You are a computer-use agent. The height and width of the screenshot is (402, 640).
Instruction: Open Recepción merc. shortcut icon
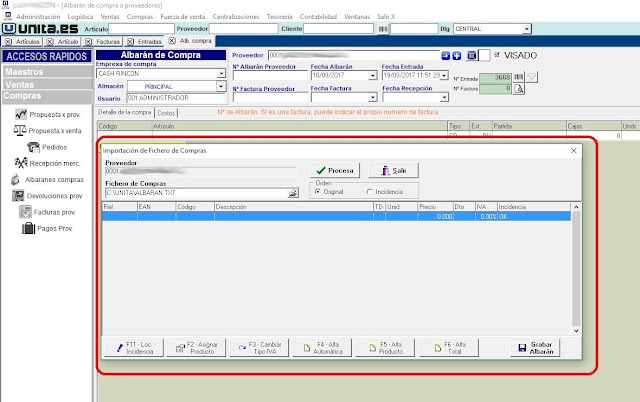[19, 163]
